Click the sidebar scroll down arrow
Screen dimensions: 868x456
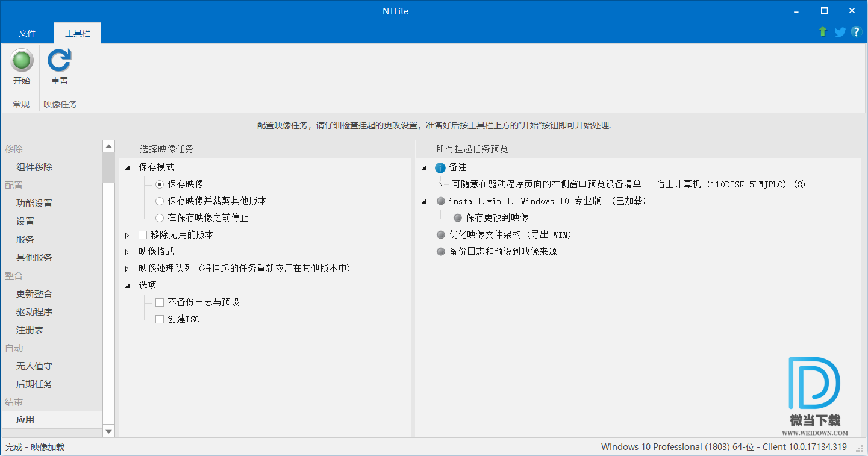coord(109,431)
